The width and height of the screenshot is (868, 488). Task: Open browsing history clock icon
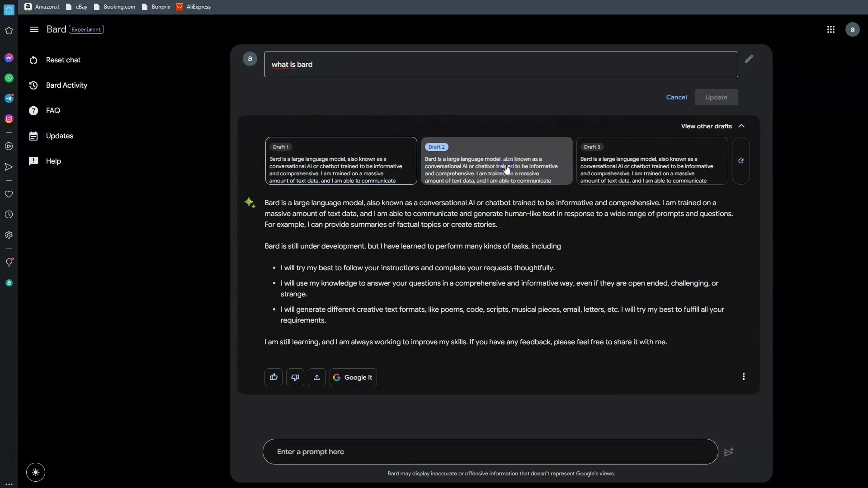click(9, 215)
